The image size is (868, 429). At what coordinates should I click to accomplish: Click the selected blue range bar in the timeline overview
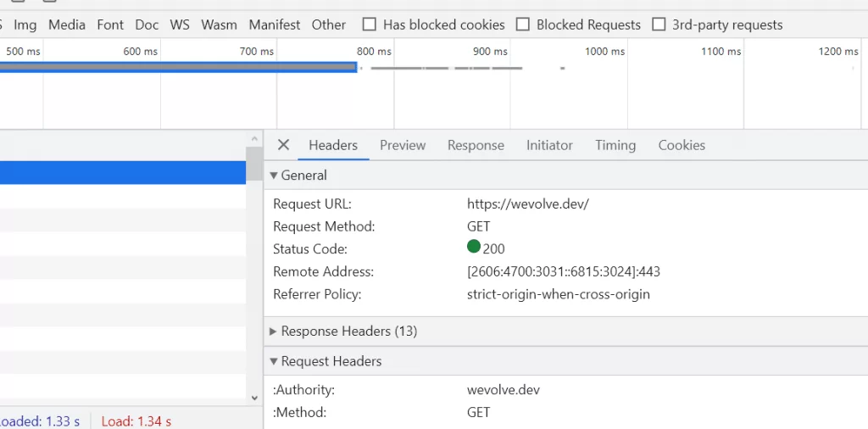tap(178, 67)
